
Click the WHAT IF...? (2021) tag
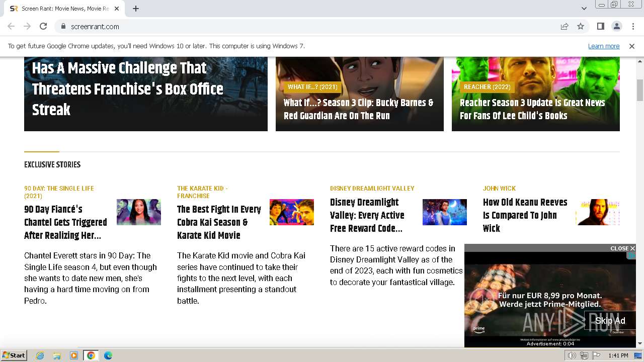pos(312,87)
